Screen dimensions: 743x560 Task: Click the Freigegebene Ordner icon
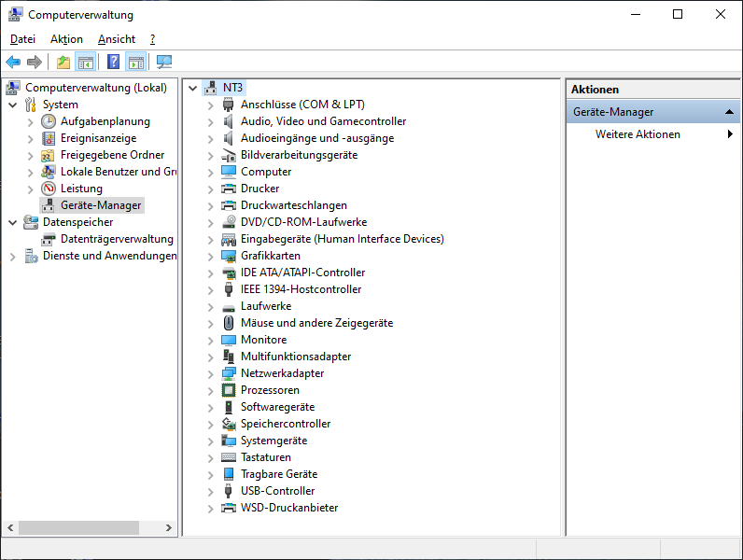(x=49, y=155)
